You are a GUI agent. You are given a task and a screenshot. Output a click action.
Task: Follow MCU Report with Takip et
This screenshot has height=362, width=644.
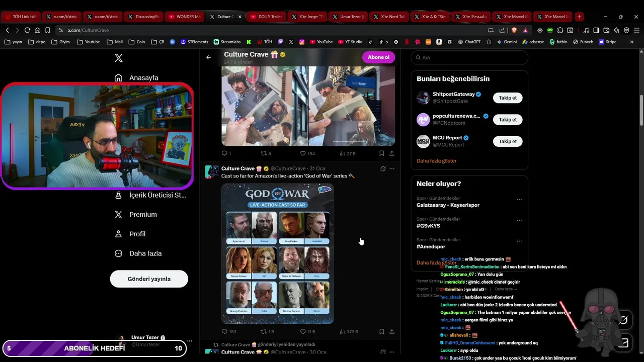[x=508, y=141]
